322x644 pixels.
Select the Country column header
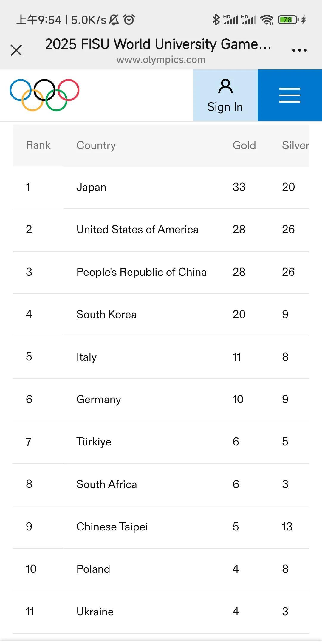96,145
